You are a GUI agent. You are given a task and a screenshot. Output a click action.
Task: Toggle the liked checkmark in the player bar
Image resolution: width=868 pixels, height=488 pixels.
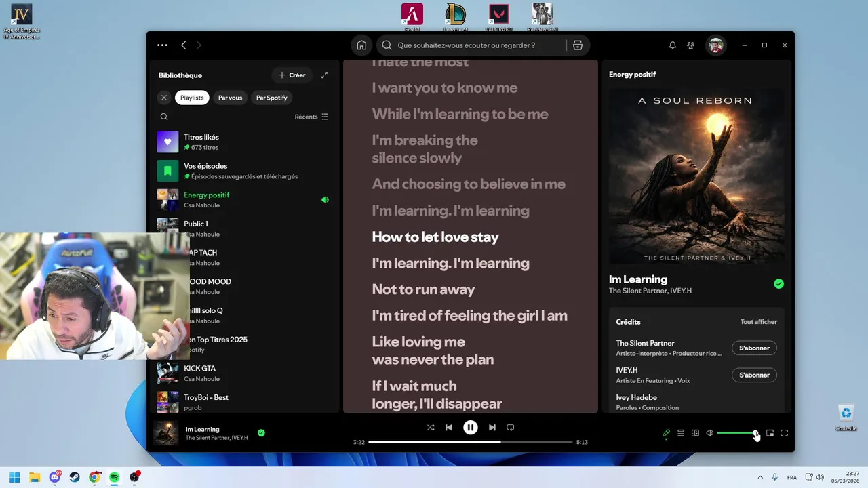pyautogui.click(x=261, y=433)
